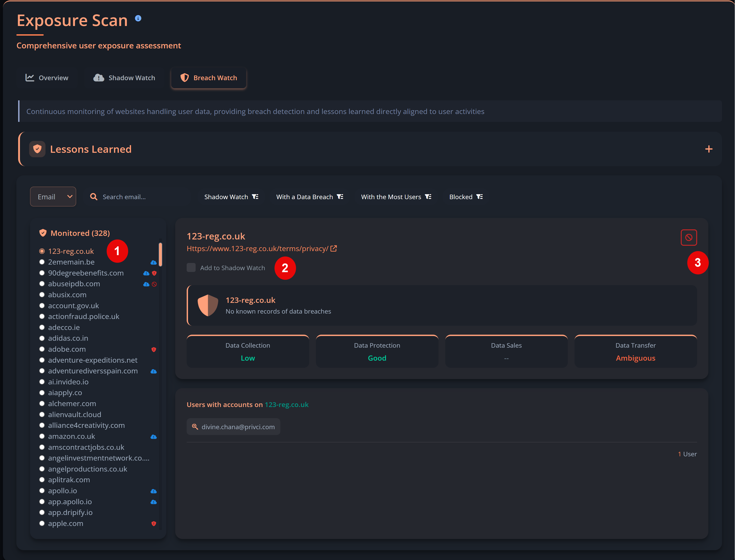
Task: Switch to the Overview tab
Action: coord(47,78)
